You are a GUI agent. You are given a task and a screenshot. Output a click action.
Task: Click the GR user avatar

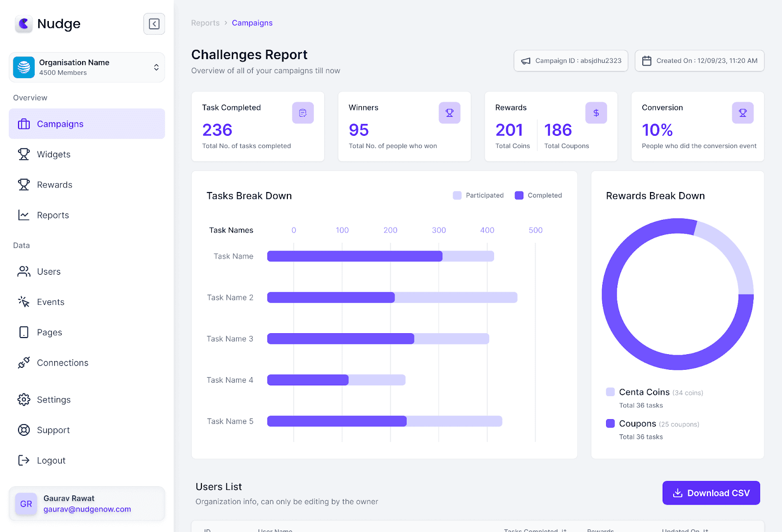[x=26, y=504]
